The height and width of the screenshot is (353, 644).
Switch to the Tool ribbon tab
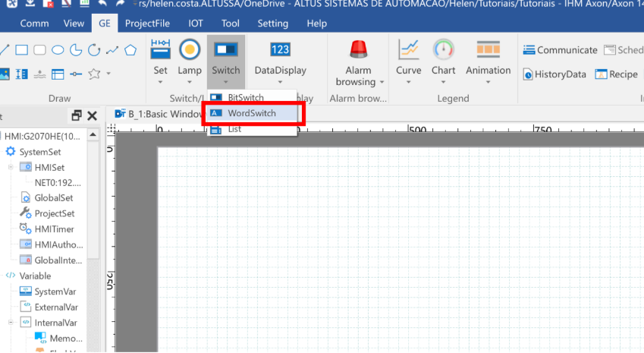click(230, 24)
